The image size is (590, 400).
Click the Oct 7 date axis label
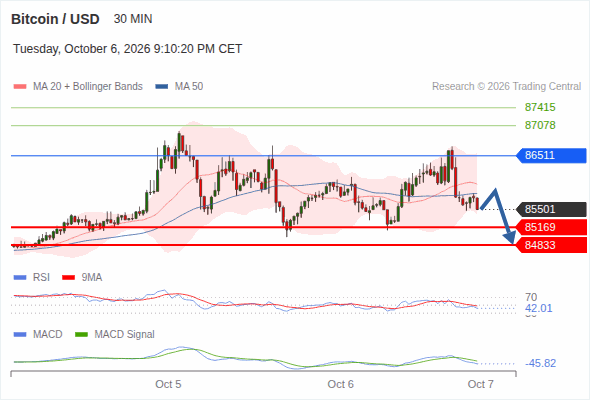coord(481,384)
